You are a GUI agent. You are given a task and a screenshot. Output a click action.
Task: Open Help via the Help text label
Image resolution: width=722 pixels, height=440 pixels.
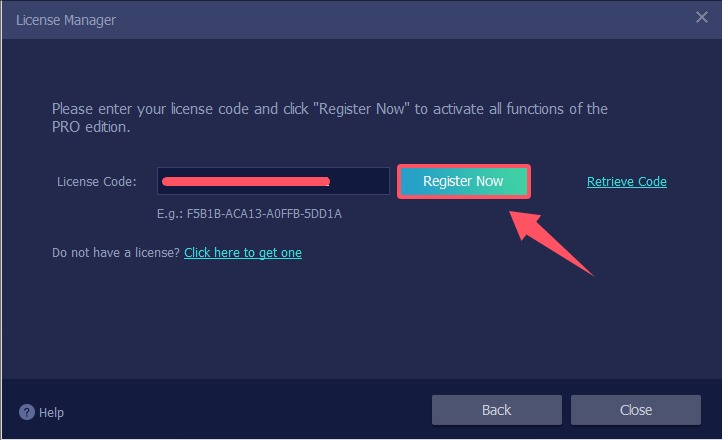pyautogui.click(x=51, y=412)
